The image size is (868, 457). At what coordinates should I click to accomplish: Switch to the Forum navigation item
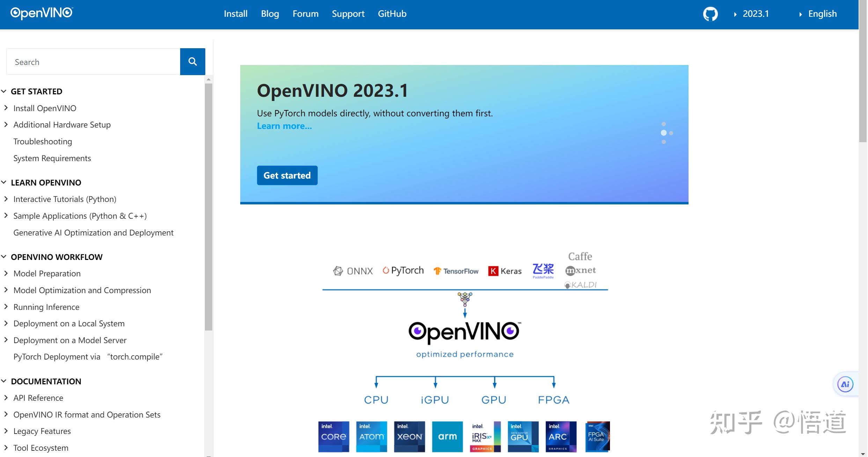306,14
